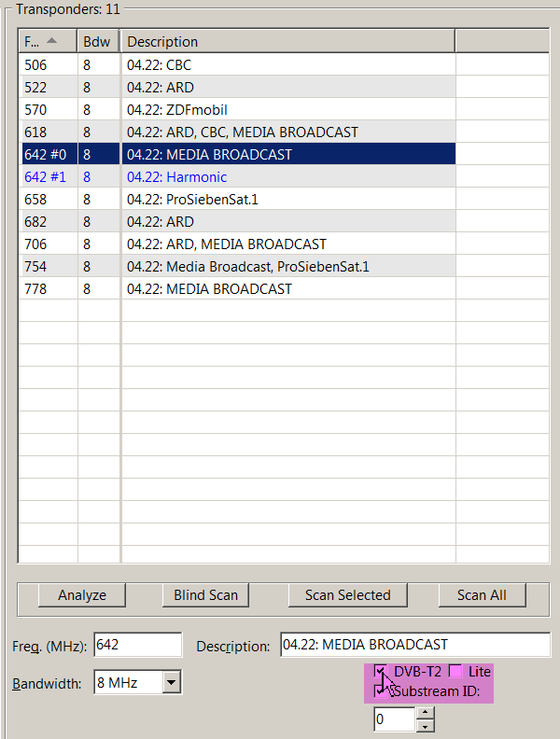Increase the Substream ID value
Image resolution: width=560 pixels, height=739 pixels.
426,713
